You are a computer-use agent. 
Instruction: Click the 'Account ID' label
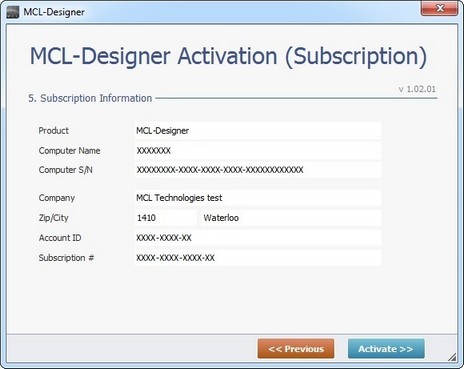[x=60, y=238]
